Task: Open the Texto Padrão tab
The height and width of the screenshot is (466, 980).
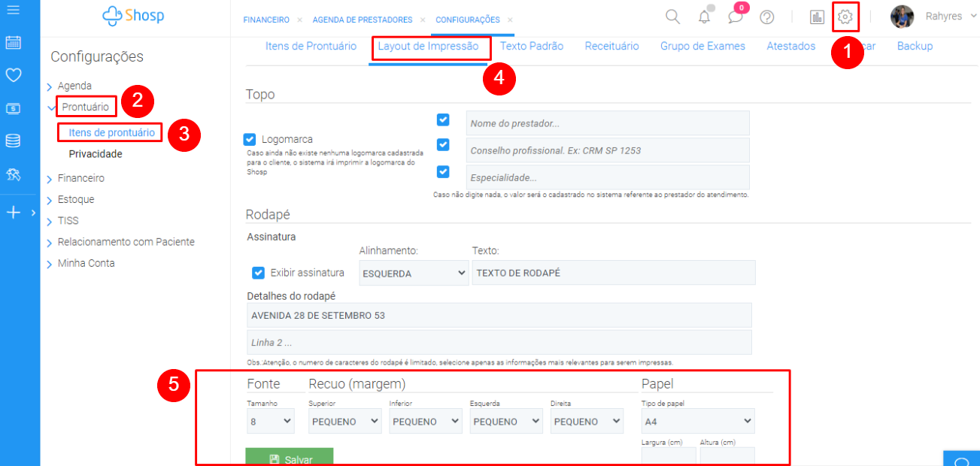Action: point(532,46)
